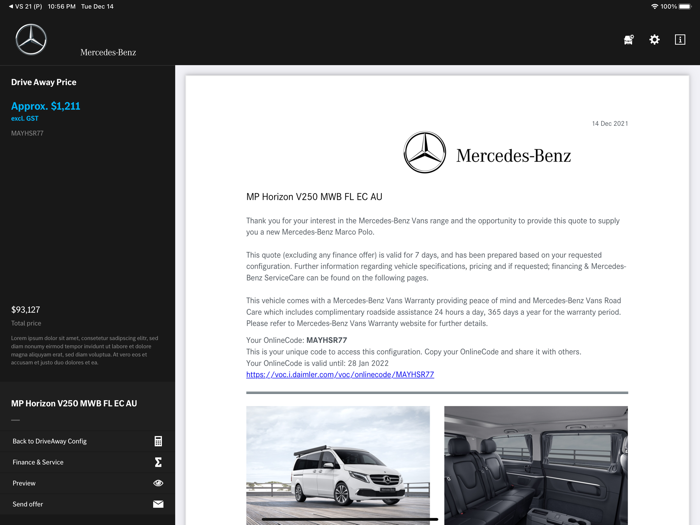Click the Lorem ipsum disclaimer paragraph

point(84,350)
